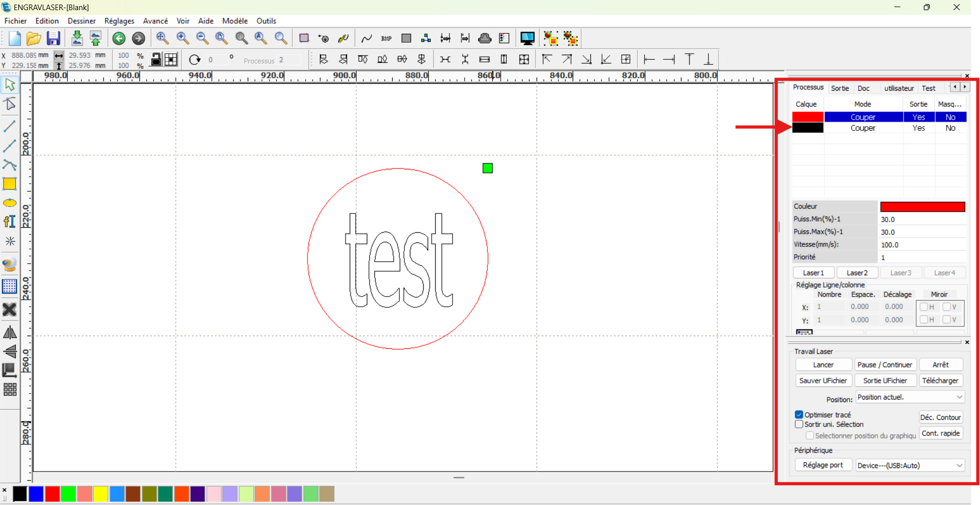Toggle the Optimiser tracé checkbox
Viewport: 980px width, 505px height.
coord(799,415)
